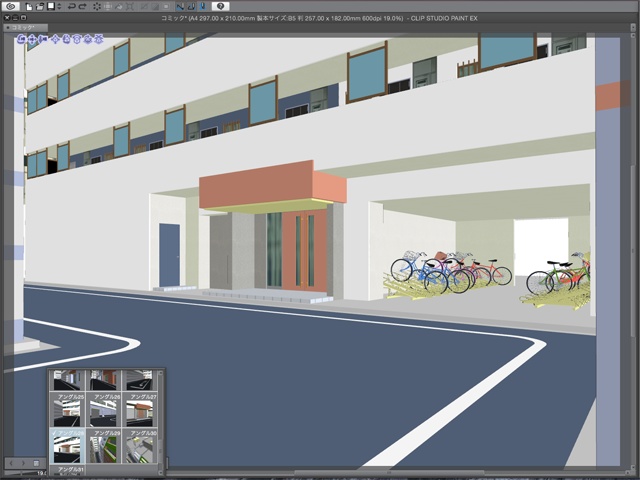The image size is (640, 480).
Task: Toggle the snap to special ruler icon
Action: (192, 6)
